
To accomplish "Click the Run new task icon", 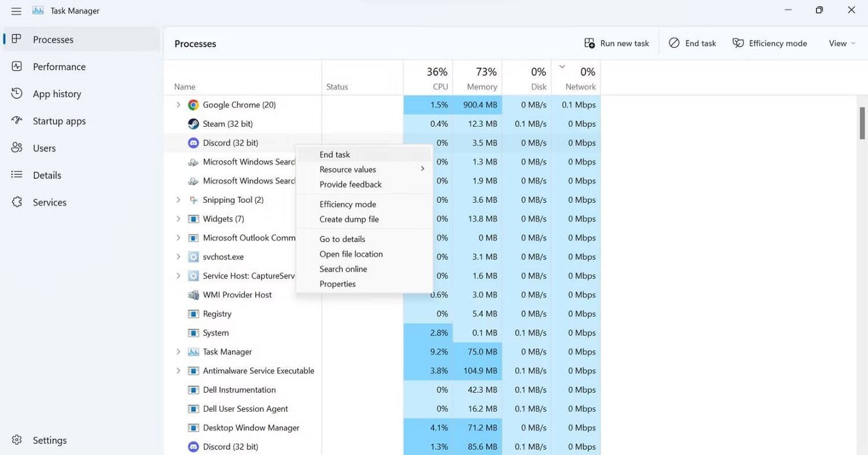I will tap(590, 42).
